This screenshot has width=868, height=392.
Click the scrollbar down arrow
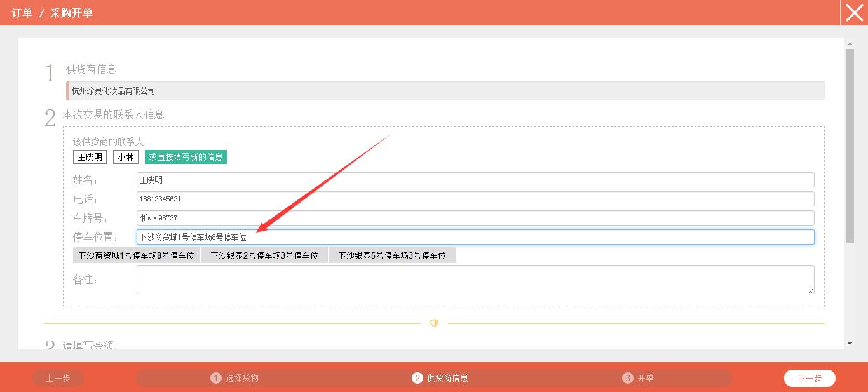coord(850,344)
